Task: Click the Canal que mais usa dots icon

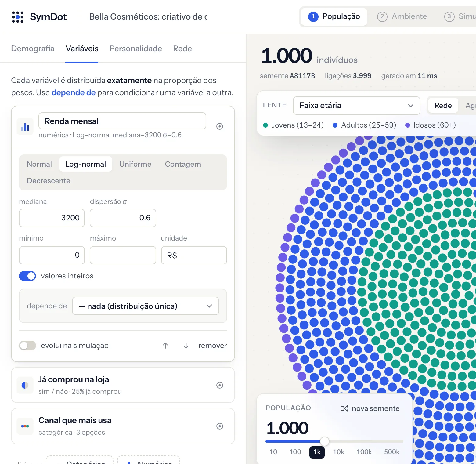Action: 25,426
